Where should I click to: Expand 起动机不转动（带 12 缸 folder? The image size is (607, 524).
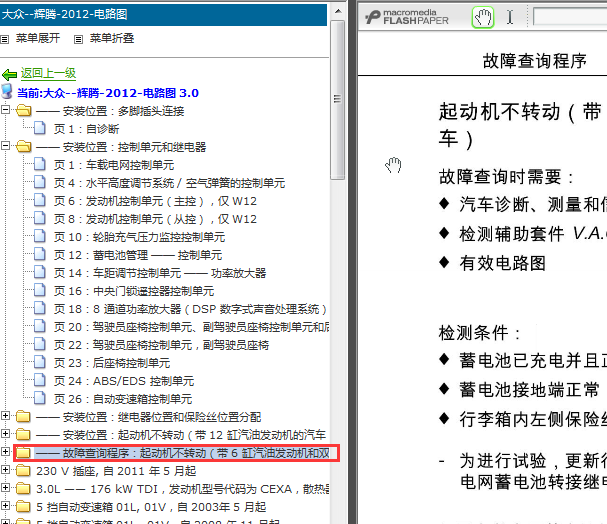click(x=5, y=433)
